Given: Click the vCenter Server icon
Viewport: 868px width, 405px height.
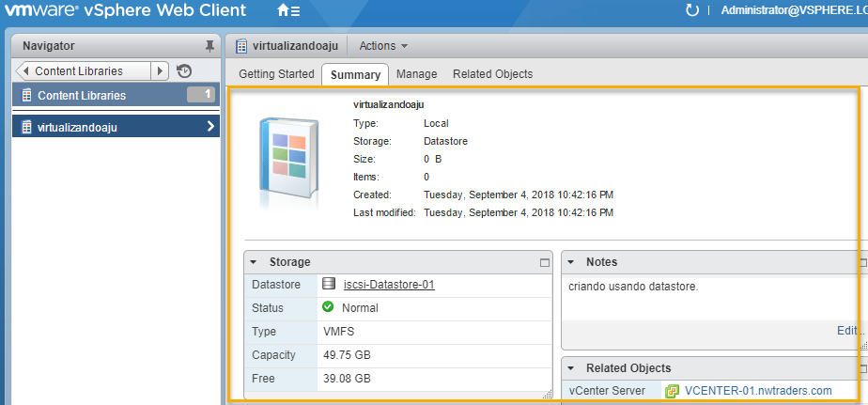Looking at the screenshot, I should click(672, 391).
